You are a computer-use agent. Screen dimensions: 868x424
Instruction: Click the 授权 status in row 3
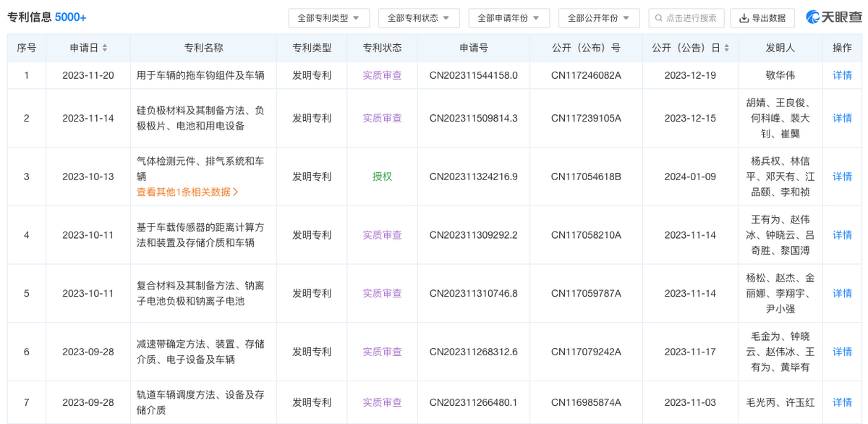pyautogui.click(x=382, y=177)
